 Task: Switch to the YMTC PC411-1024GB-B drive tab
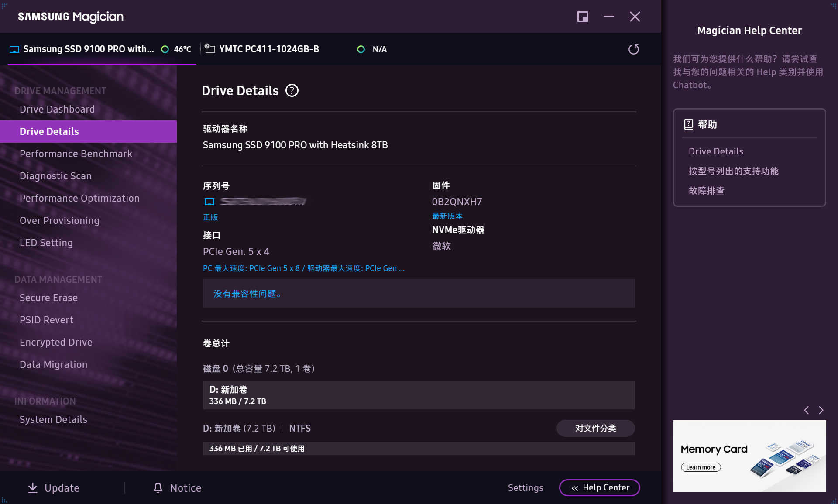coord(269,49)
